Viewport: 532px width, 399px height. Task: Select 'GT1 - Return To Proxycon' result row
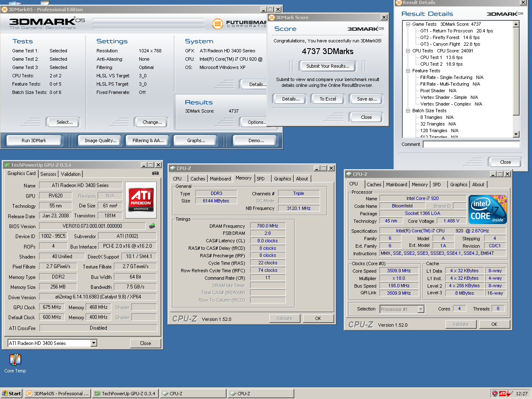click(456, 31)
